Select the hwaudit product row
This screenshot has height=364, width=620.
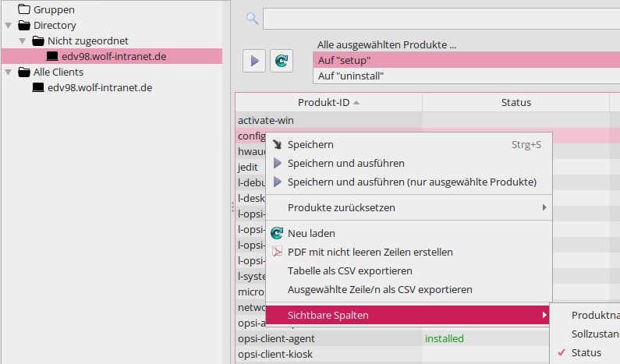pyautogui.click(x=250, y=151)
